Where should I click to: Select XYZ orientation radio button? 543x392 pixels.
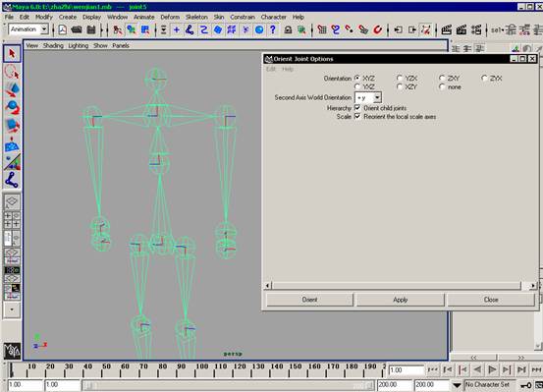click(357, 78)
